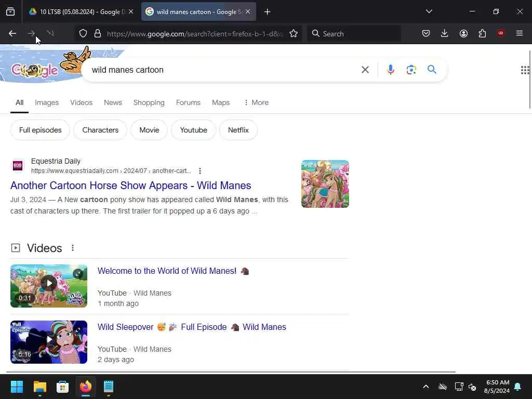Open File Explorer from the taskbar

[x=39, y=387]
